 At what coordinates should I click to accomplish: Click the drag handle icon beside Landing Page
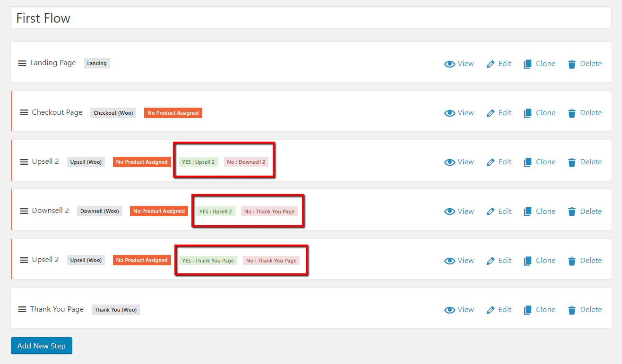(x=22, y=63)
